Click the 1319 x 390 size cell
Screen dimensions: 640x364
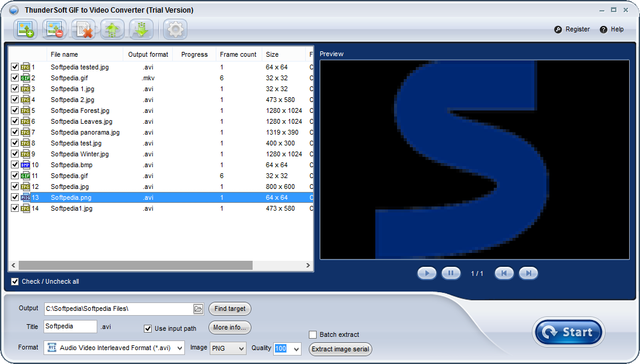(x=282, y=132)
